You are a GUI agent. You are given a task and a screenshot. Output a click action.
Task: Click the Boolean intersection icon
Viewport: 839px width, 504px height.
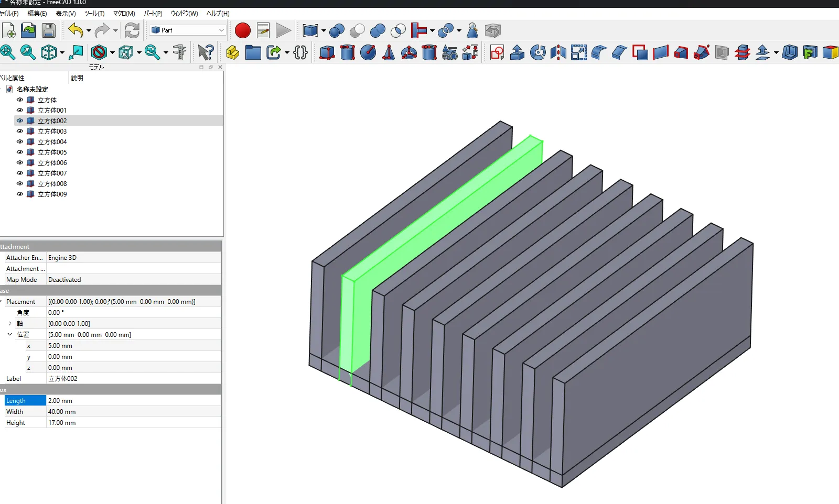tap(398, 30)
